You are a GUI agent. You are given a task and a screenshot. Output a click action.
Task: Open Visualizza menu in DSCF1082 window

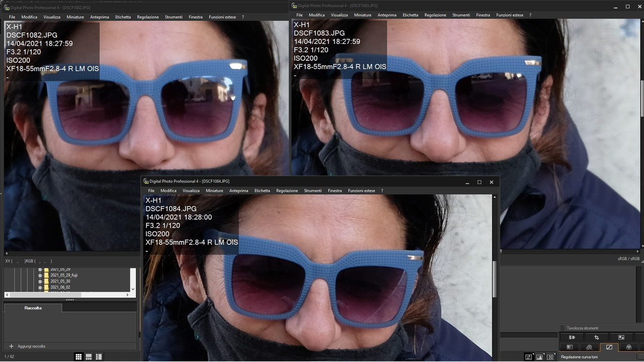(x=52, y=17)
